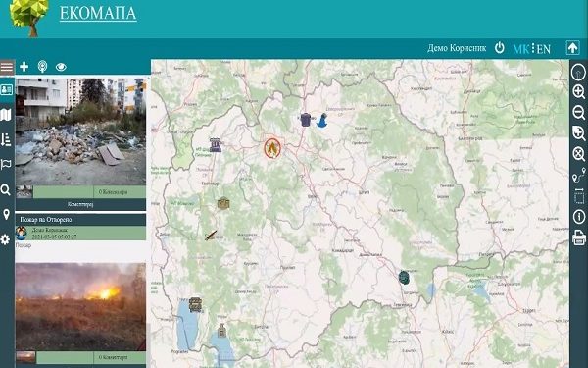This screenshot has height=368, width=588.
Task: Open the rubble dump photo thumbnail
Action: coord(24,191)
